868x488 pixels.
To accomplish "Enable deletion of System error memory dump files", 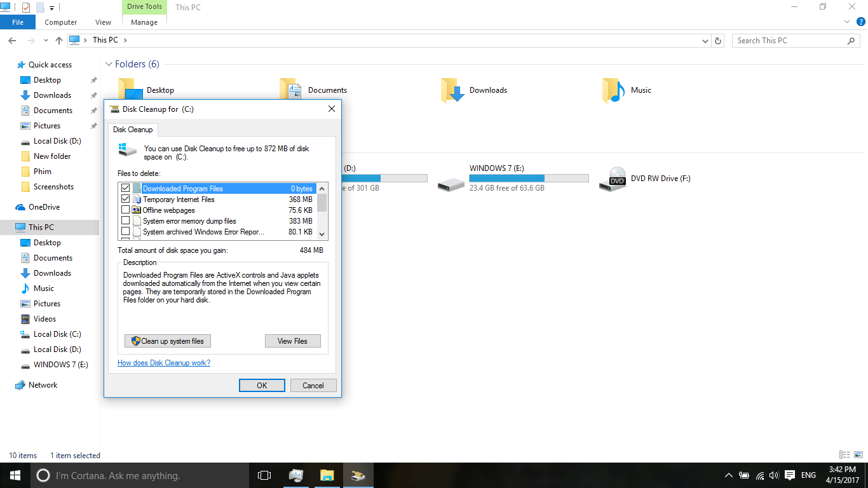I will 125,220.
